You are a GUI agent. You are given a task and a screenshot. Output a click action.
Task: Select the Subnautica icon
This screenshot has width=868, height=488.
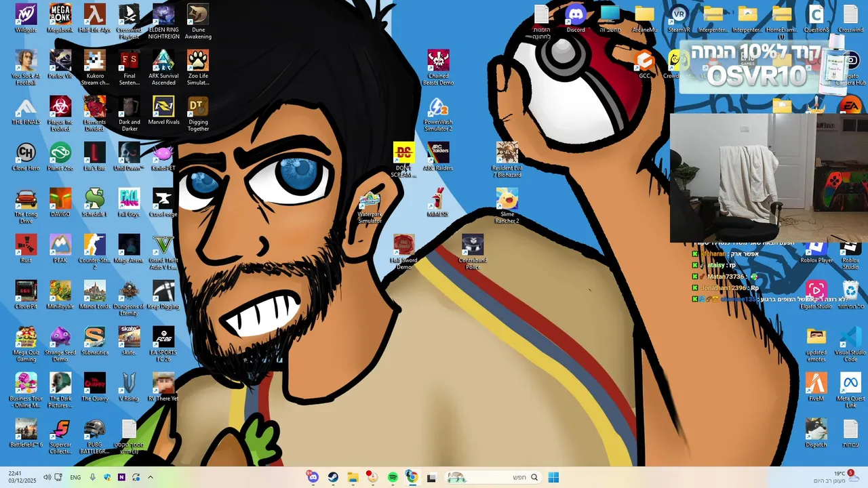click(x=95, y=342)
